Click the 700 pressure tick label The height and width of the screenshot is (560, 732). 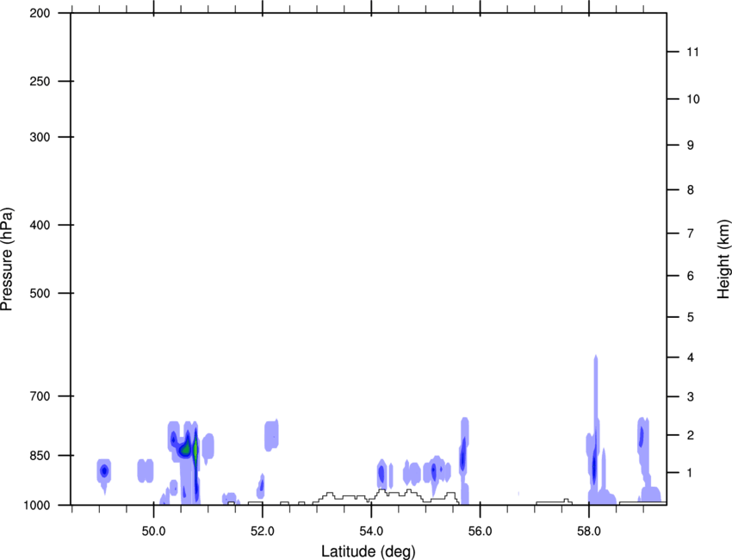click(40, 396)
